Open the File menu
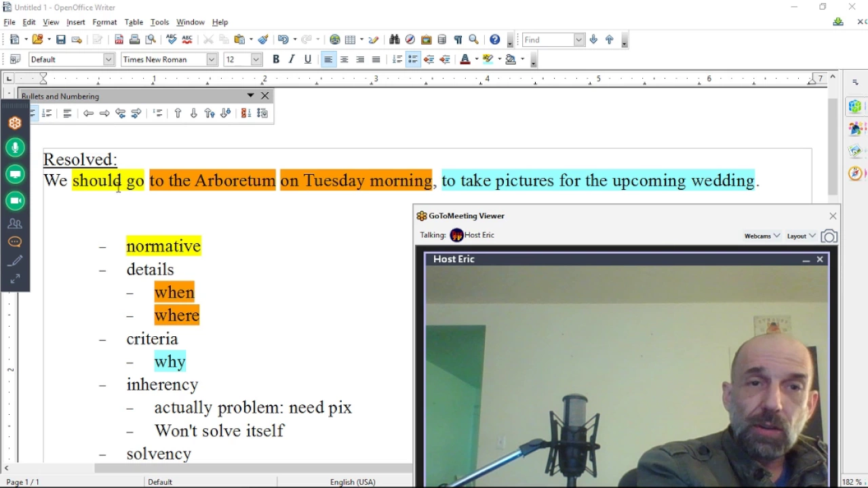The height and width of the screenshot is (488, 868). (9, 22)
